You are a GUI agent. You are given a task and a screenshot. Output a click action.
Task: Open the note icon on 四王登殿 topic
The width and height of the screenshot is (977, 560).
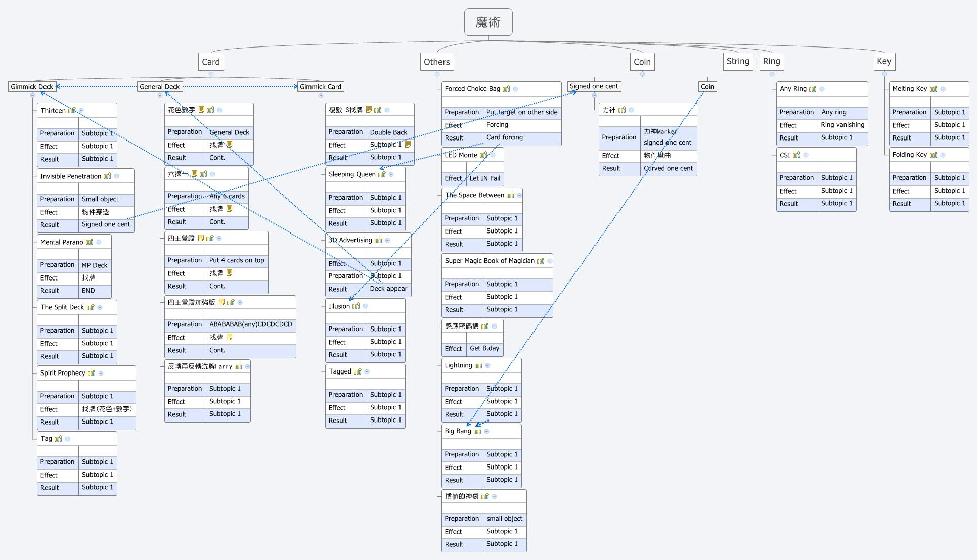pos(201,239)
